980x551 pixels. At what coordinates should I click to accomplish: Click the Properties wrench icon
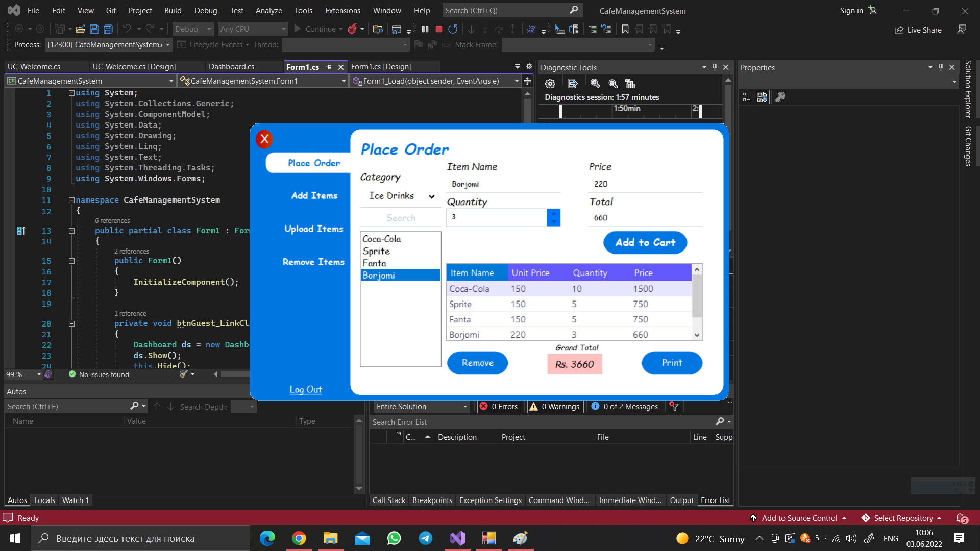779,97
